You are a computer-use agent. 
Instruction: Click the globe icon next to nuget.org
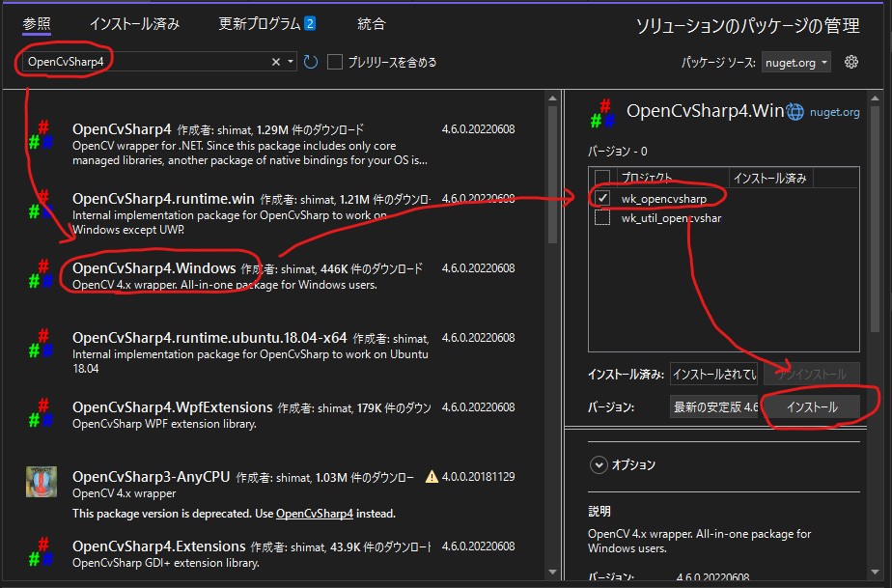click(x=794, y=112)
